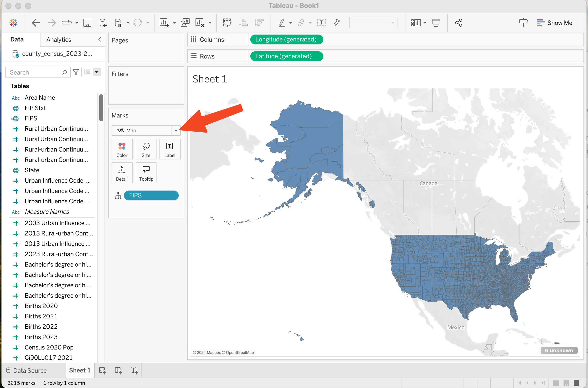
Task: Click the Size marks button
Action: click(146, 149)
